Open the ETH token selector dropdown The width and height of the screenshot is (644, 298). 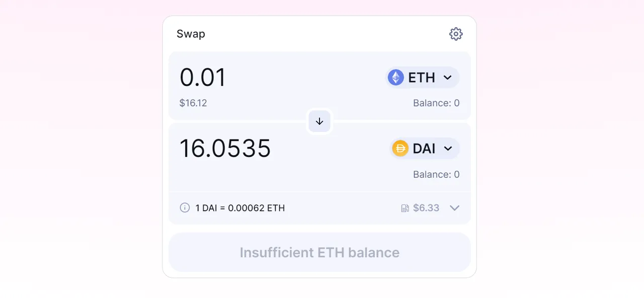(423, 78)
